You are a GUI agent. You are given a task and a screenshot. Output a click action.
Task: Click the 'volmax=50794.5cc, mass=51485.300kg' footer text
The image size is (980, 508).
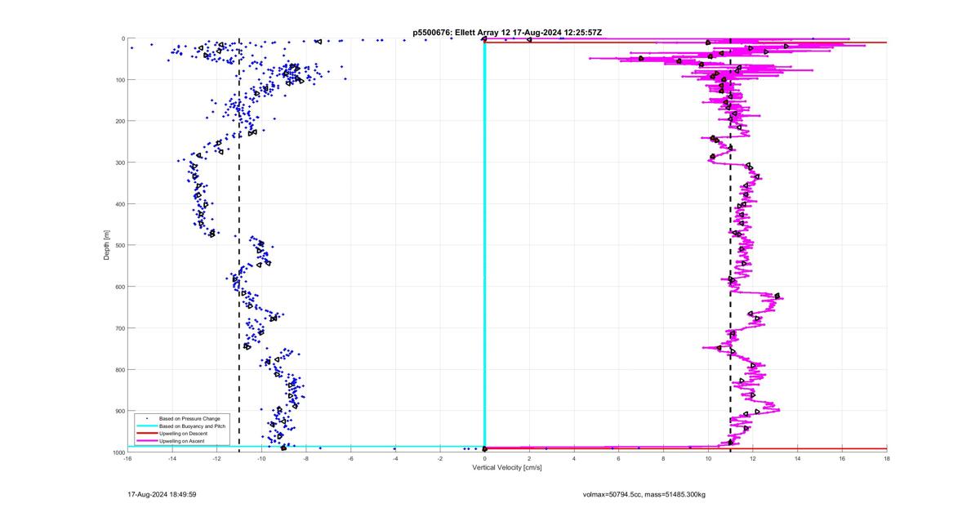point(644,494)
